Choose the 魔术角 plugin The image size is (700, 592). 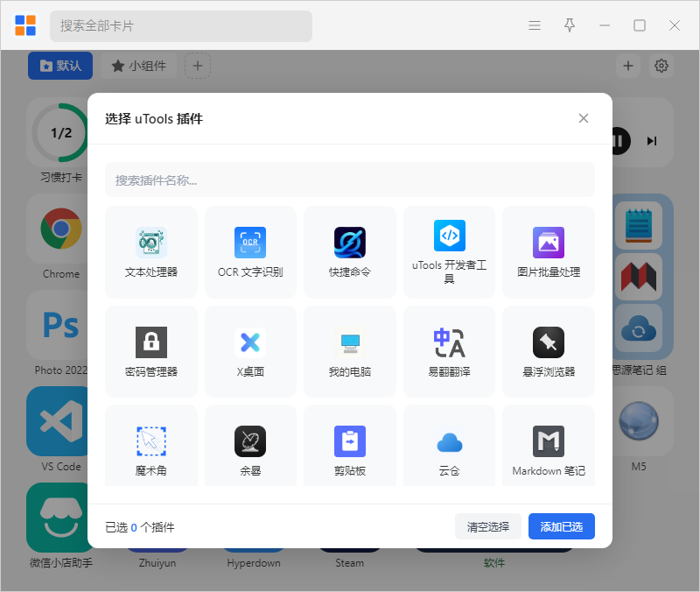click(150, 446)
